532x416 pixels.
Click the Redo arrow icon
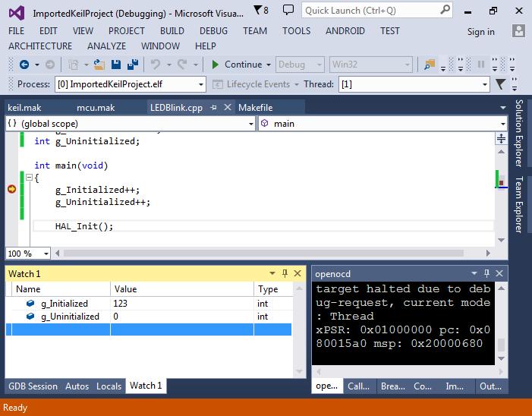coord(183,64)
